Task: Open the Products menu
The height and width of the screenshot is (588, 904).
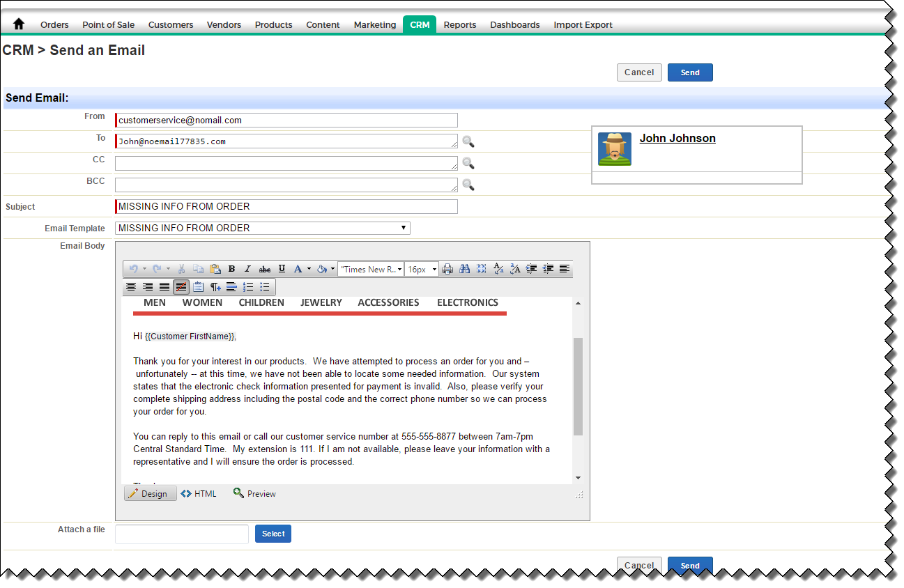Action: 273,24
